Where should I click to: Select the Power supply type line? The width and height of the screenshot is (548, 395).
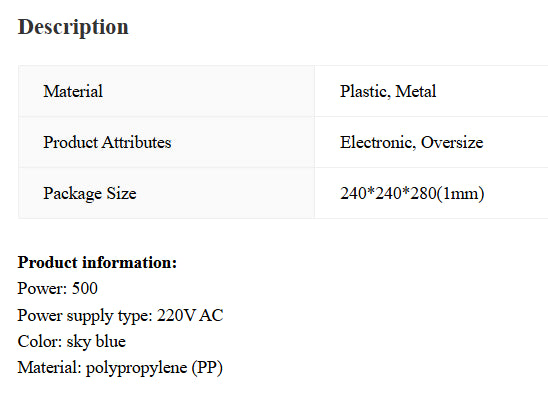tap(120, 315)
